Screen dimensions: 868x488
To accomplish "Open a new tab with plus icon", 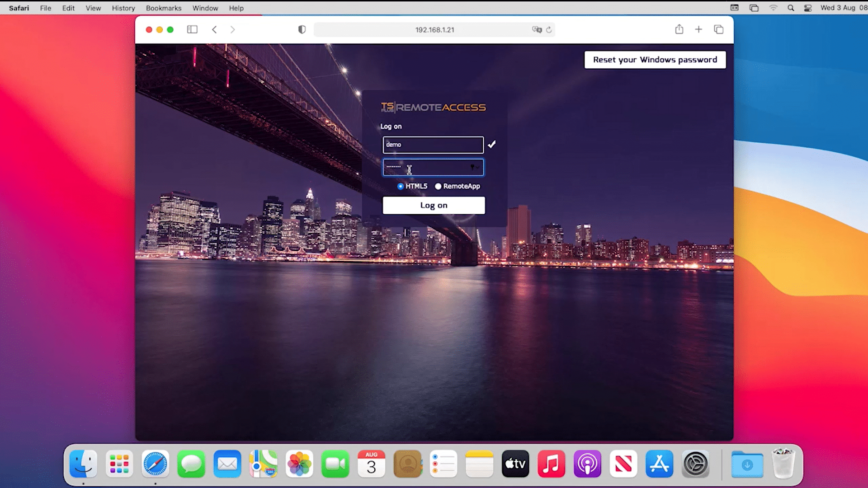I will pos(698,29).
